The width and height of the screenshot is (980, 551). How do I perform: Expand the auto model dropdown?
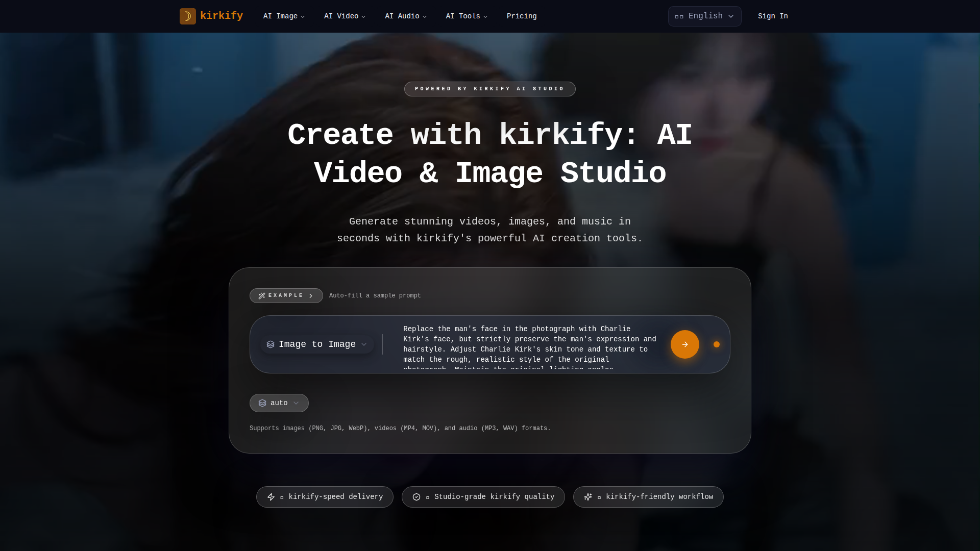point(279,403)
